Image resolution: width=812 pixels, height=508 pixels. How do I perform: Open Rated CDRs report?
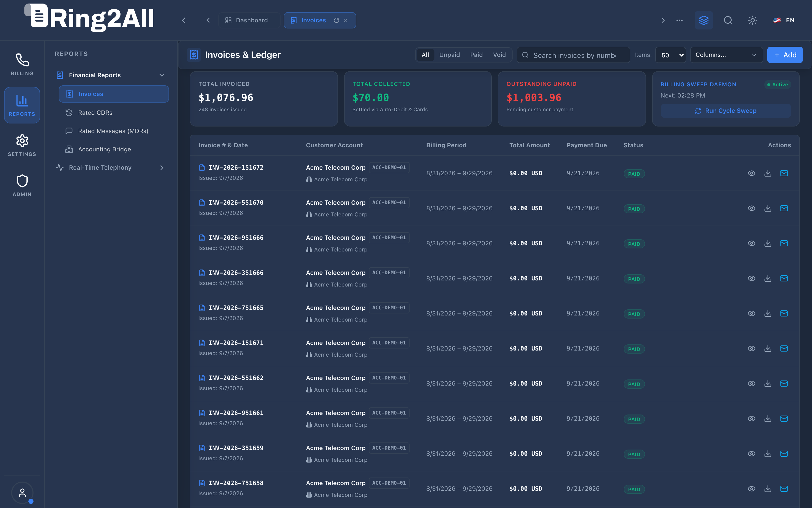[114, 113]
